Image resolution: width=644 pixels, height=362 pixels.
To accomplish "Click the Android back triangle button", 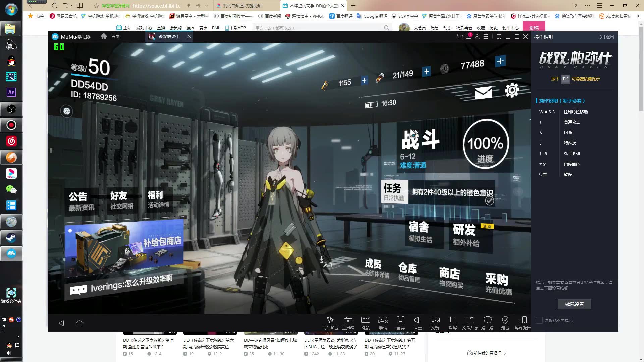I will pyautogui.click(x=61, y=323).
